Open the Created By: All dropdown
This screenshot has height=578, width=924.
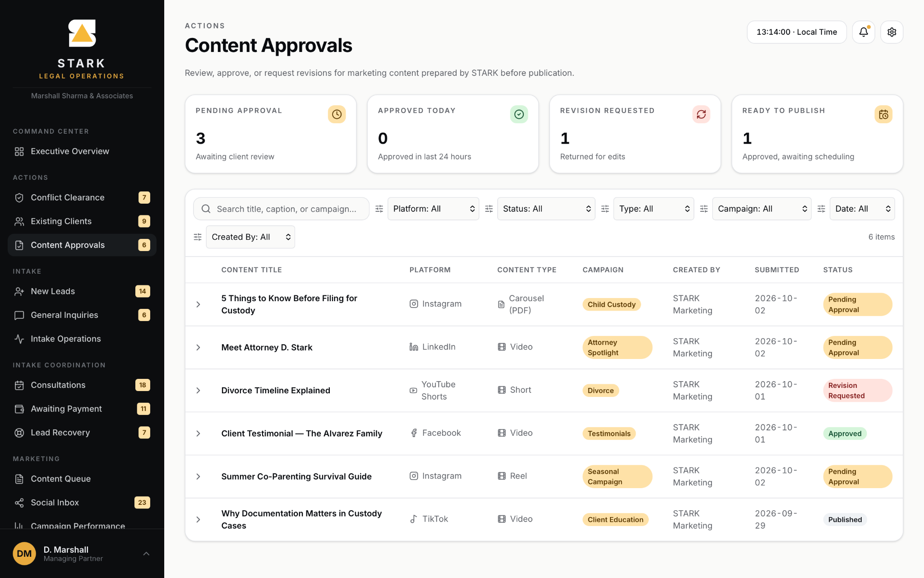250,237
